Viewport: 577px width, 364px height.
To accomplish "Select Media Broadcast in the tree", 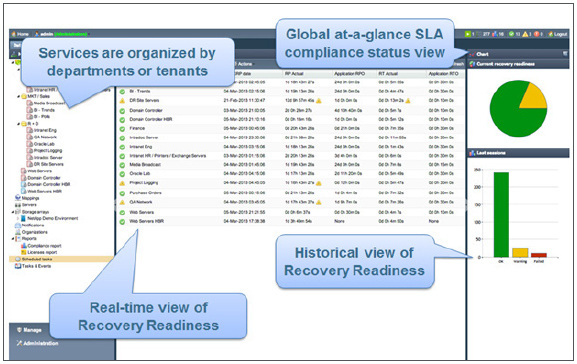I will pos(46,103).
